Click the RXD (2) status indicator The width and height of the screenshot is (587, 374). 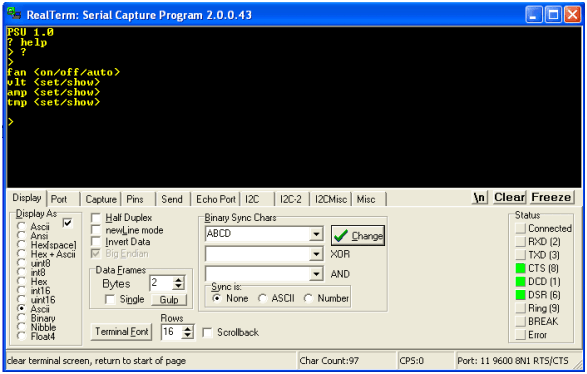[520, 241]
